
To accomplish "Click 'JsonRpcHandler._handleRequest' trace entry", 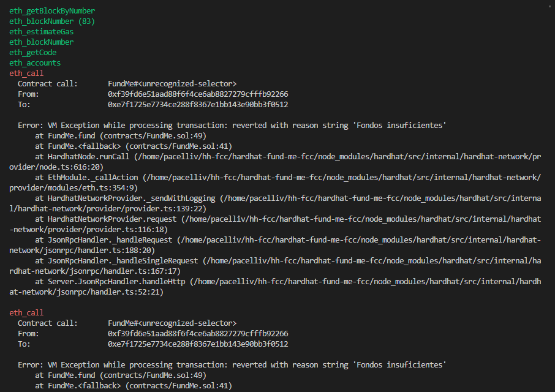I will [x=110, y=240].
